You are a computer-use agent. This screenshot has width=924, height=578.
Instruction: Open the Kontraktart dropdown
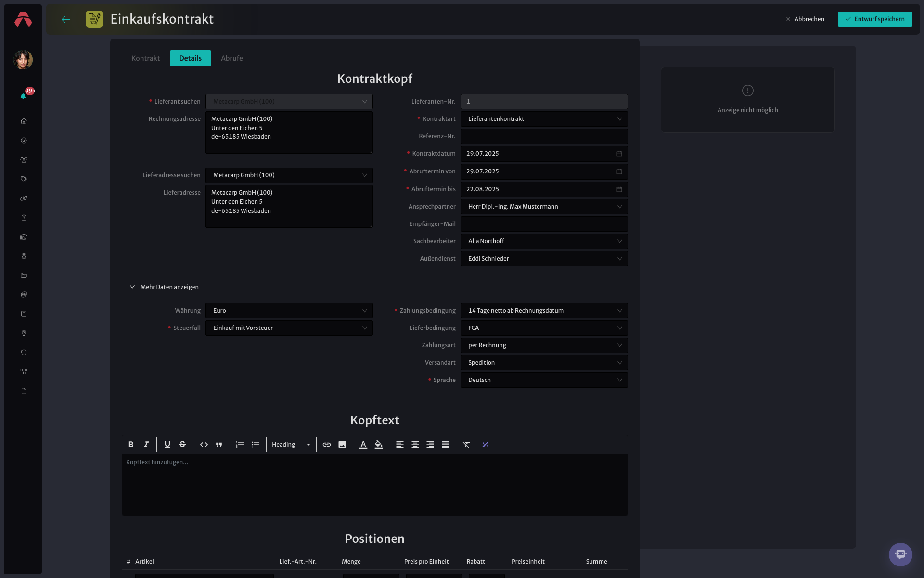click(544, 119)
